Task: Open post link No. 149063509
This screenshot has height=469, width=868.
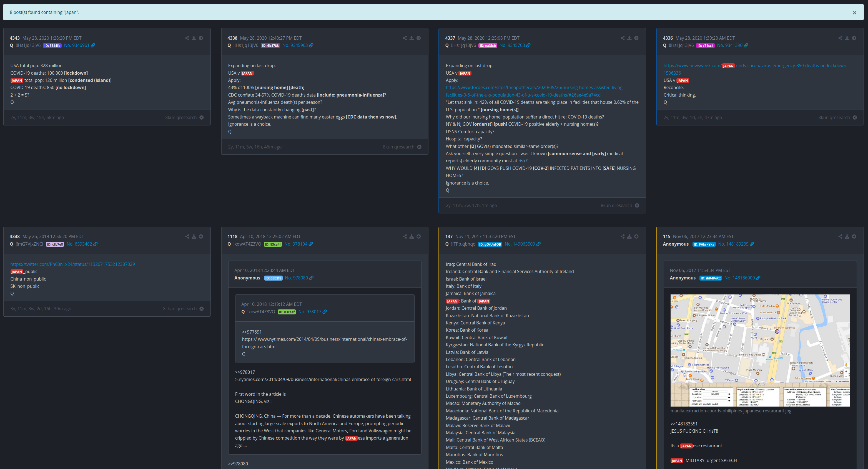Action: [523, 244]
